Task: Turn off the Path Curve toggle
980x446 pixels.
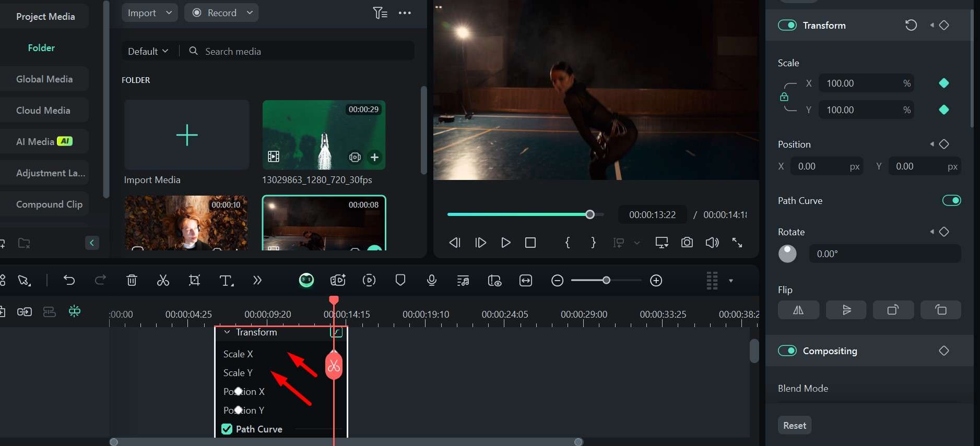Action: 951,201
